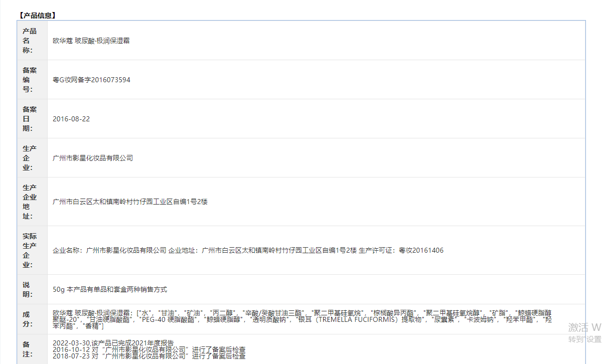Click the 2016-10-12 inspection note
The height and width of the screenshot is (364, 602).
coord(149,349)
